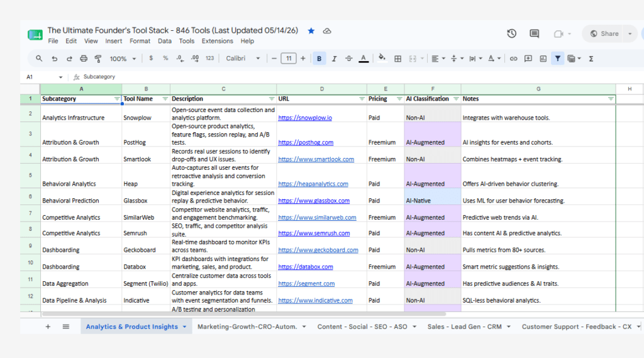The width and height of the screenshot is (644, 358).
Task: Add a new sheet with plus icon
Action: pos(48,327)
